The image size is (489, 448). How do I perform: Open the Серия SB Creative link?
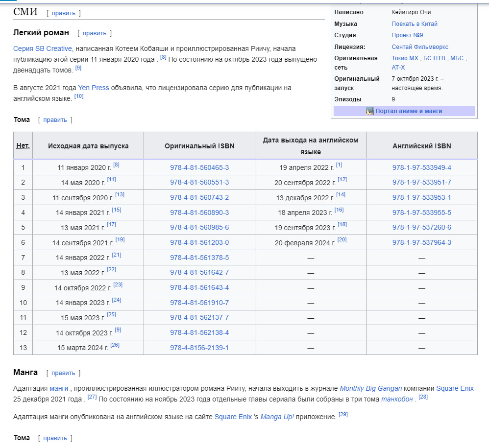point(43,48)
